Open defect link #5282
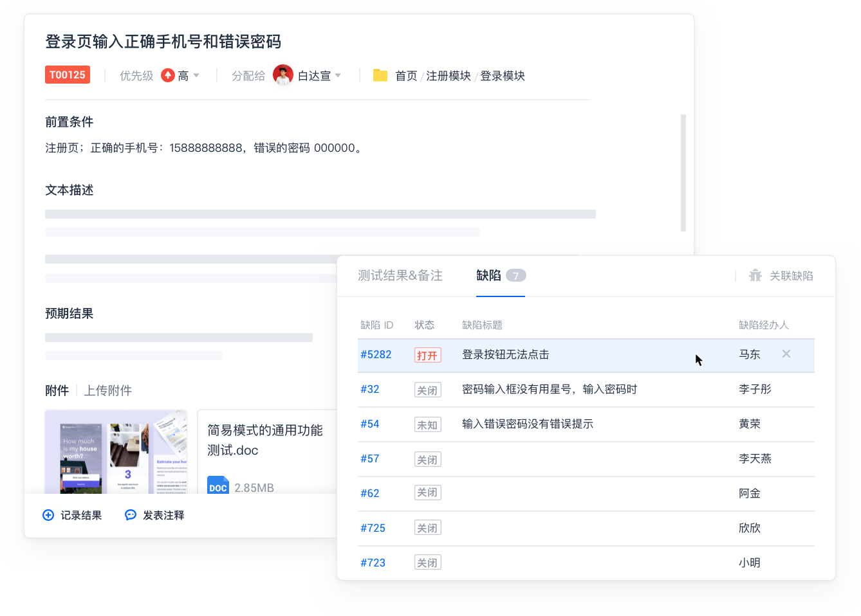861x616 pixels. (376, 354)
